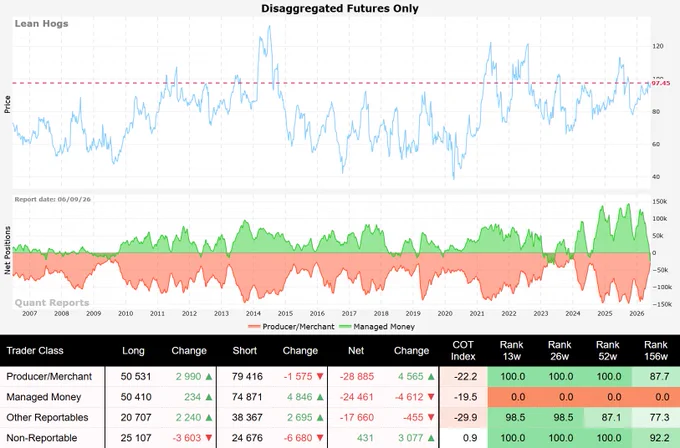Click the 2026 x-axis year label
This screenshot has width=680, height=448.
tap(636, 313)
